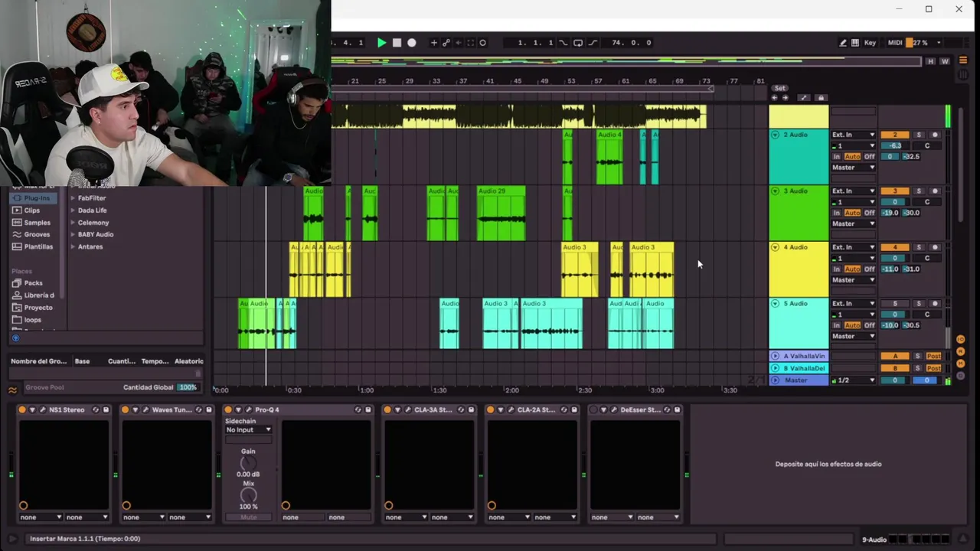Viewport: 980px width, 551px height.
Task: Select Plug-Ins in the browser
Action: [31, 198]
